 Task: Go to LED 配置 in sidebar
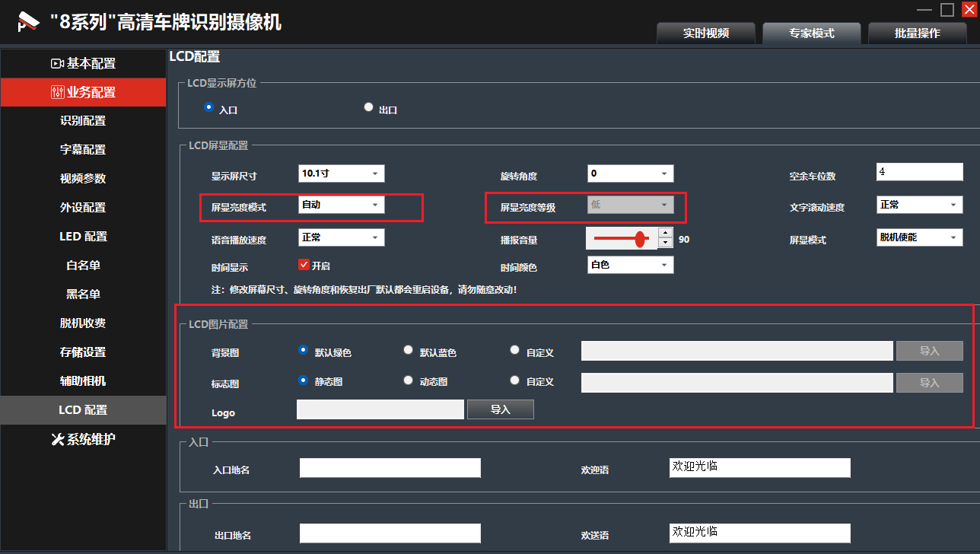tap(83, 237)
